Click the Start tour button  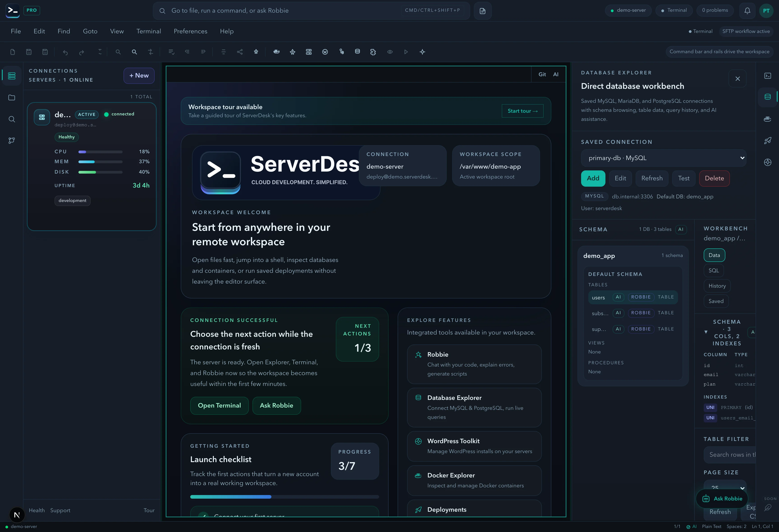click(522, 111)
